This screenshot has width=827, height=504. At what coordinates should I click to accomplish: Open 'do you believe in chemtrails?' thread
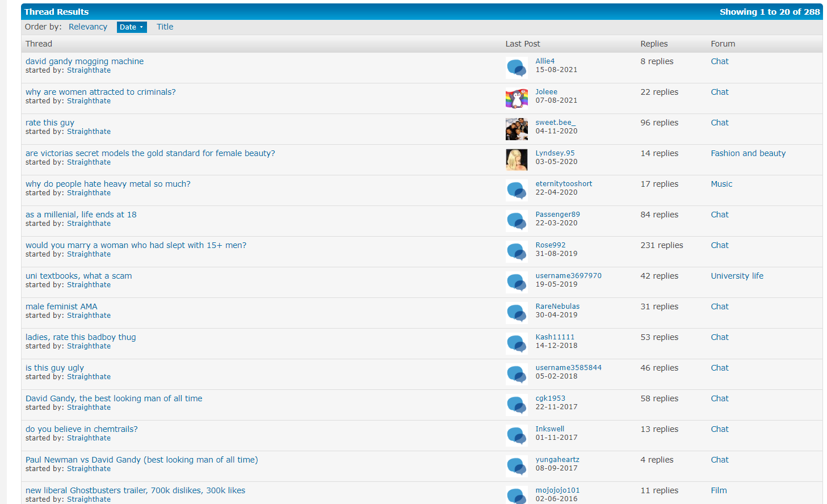pos(82,429)
